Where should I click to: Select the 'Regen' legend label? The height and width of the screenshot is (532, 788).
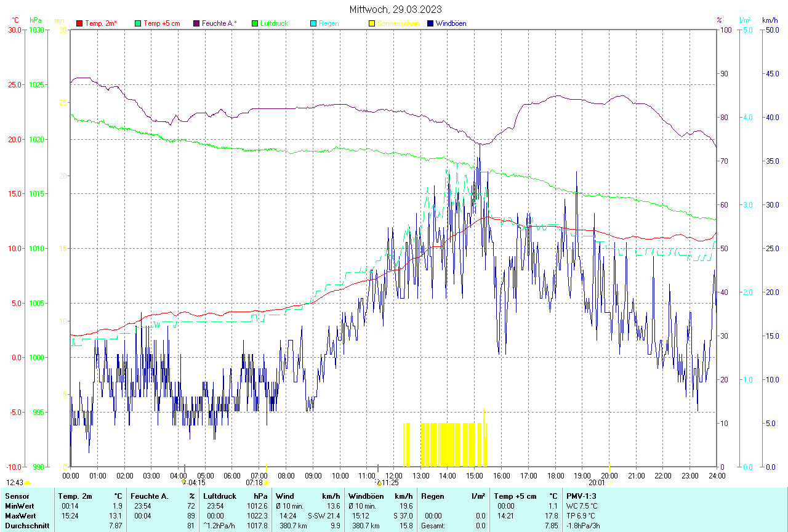[329, 23]
